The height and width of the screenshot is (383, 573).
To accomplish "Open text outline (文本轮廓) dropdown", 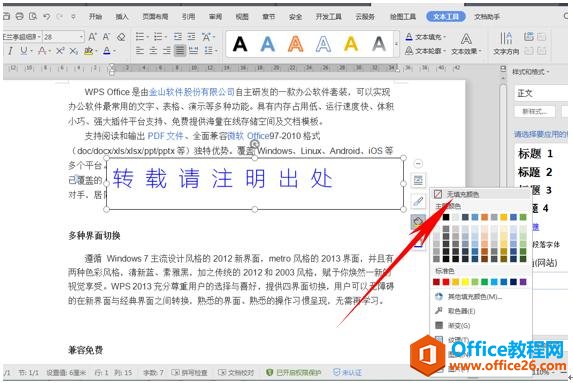I will tap(426, 51).
